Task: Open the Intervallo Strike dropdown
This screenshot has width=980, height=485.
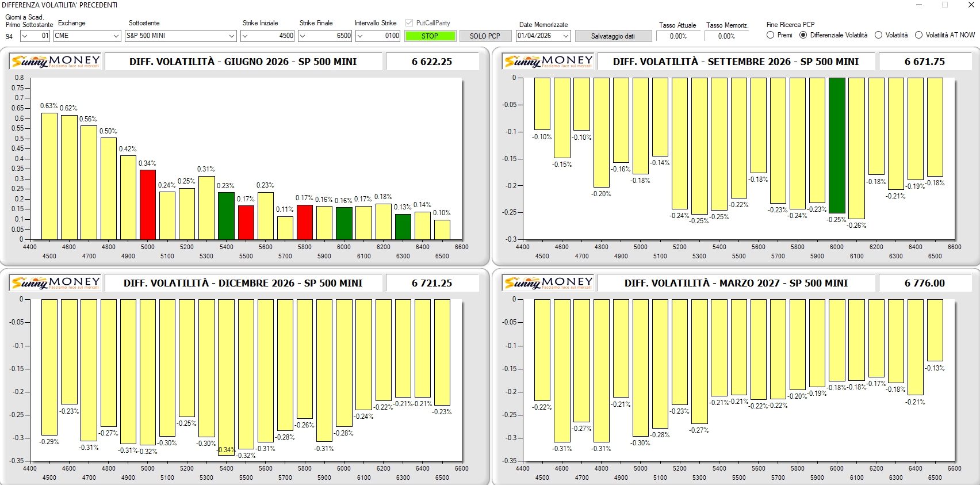Action: pyautogui.click(x=360, y=36)
